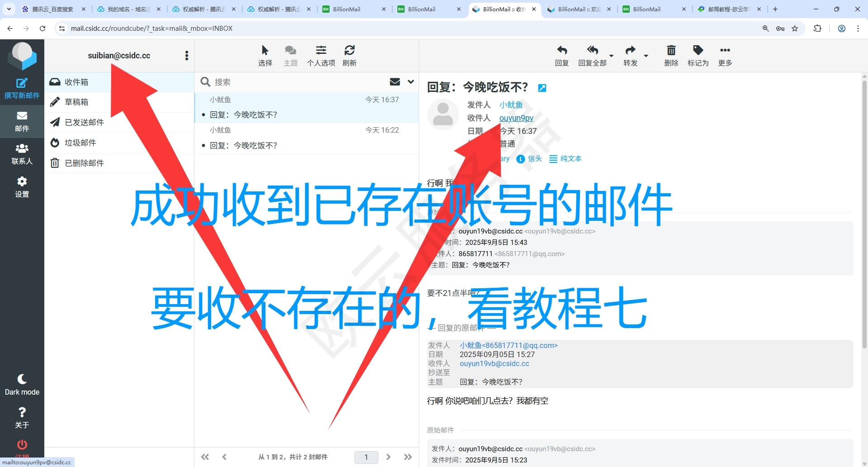Screen dimensions: 868x467
Task: Click the 选择 selection tool
Action: 265,56
